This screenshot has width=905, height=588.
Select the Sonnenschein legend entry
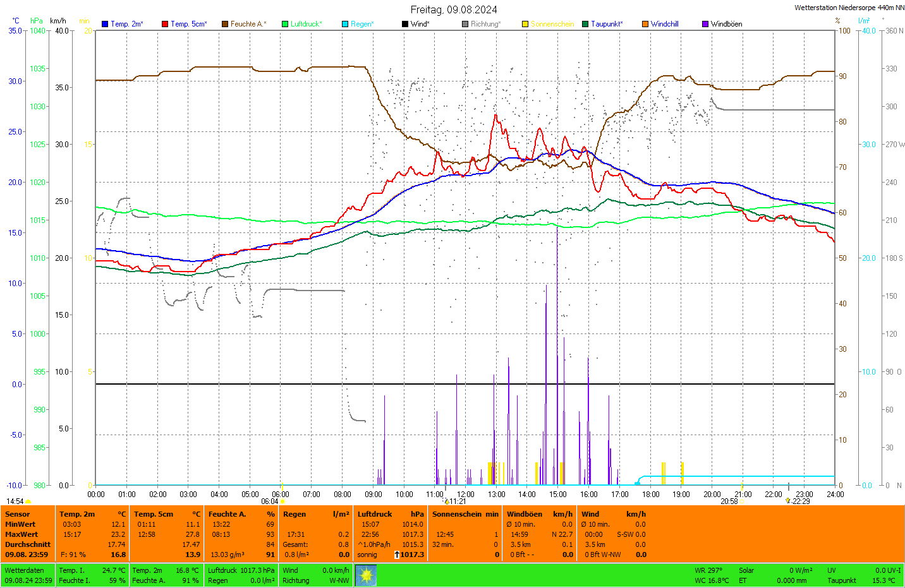pos(552,24)
